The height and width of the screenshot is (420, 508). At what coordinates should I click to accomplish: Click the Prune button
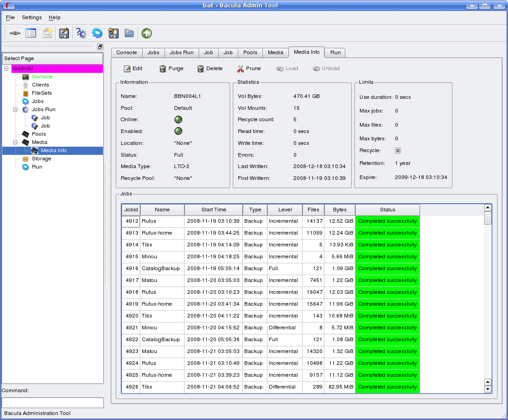click(249, 68)
